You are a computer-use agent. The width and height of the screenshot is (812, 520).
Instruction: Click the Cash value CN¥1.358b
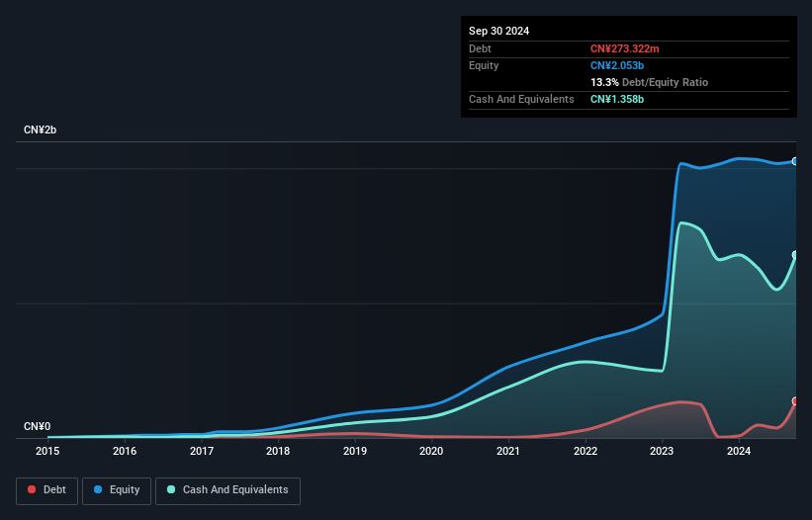[x=617, y=99]
